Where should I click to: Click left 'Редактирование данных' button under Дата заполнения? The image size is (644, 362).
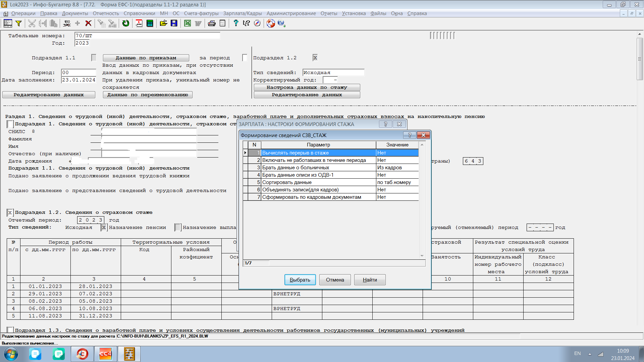coord(49,95)
